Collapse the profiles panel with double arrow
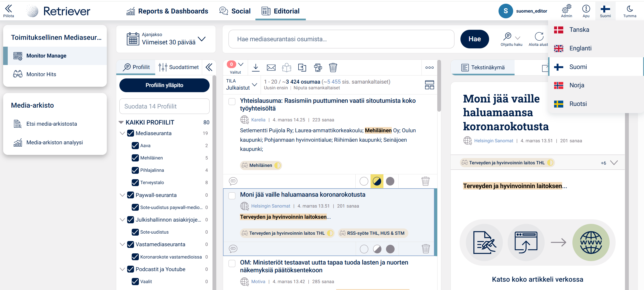The width and height of the screenshot is (644, 290). (x=209, y=67)
